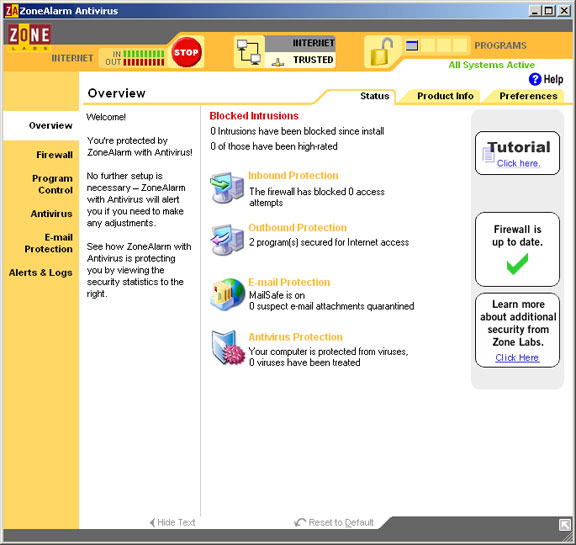
Task: Click the active program icon beside PROGRAMS
Action: (412, 46)
